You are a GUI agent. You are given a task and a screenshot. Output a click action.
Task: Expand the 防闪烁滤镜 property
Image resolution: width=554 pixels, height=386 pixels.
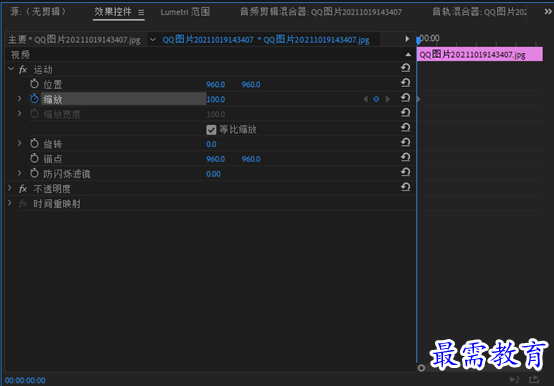20,173
